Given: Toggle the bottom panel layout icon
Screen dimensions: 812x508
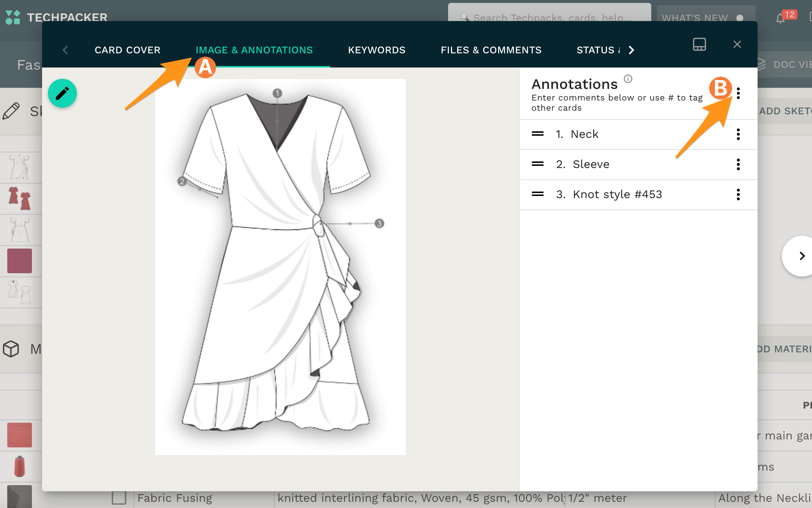Looking at the screenshot, I should point(699,44).
